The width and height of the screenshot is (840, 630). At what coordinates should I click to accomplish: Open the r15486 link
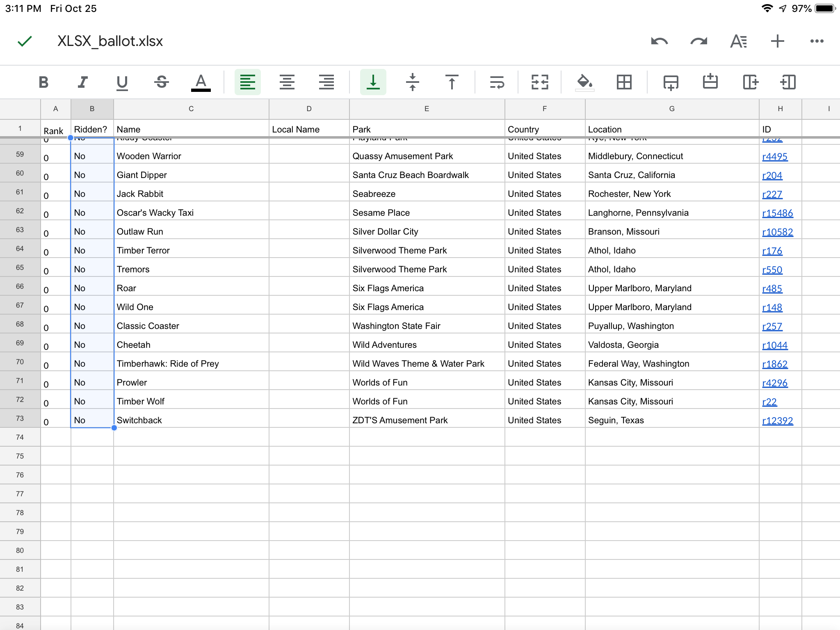tap(778, 213)
